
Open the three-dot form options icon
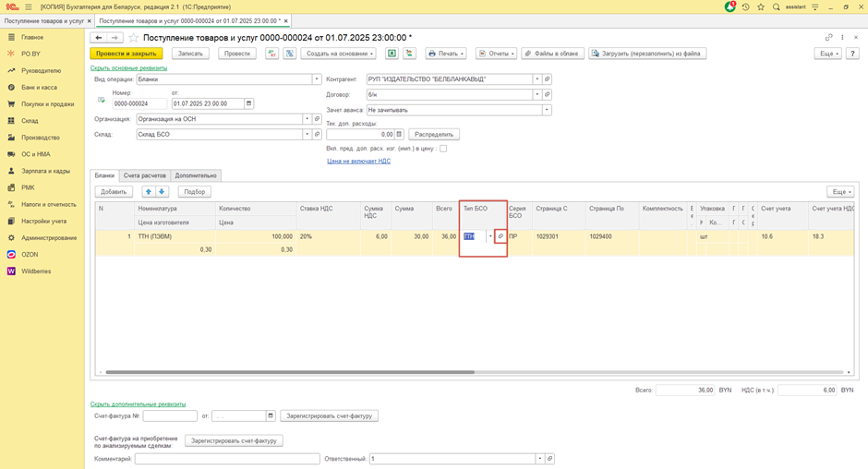(842, 38)
